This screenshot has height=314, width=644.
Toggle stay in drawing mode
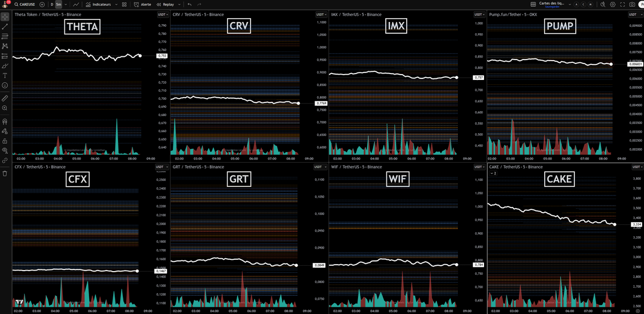5,130
